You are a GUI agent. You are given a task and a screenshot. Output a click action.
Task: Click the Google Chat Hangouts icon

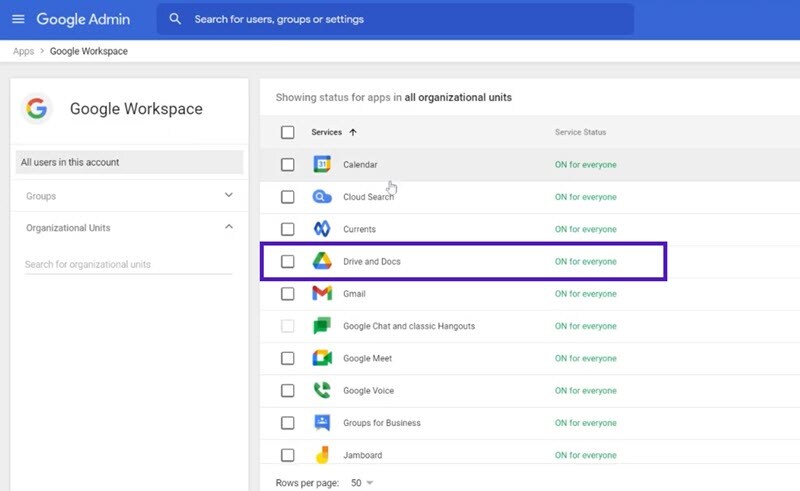(x=322, y=326)
